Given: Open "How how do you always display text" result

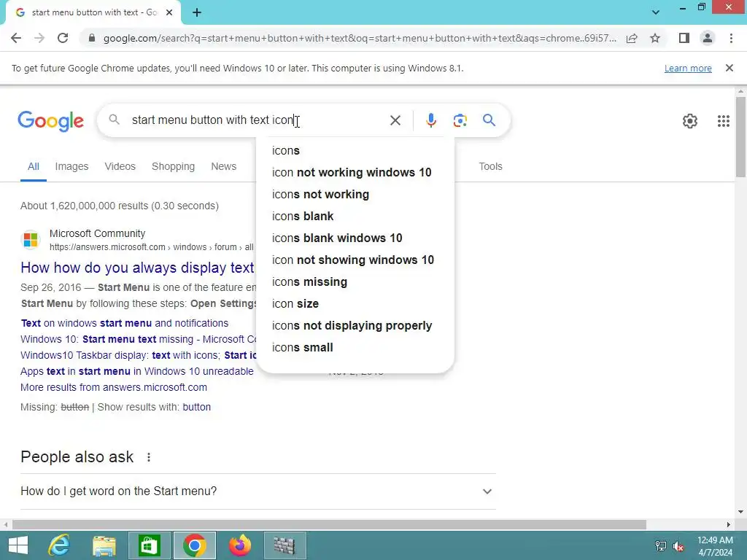Looking at the screenshot, I should [x=138, y=268].
